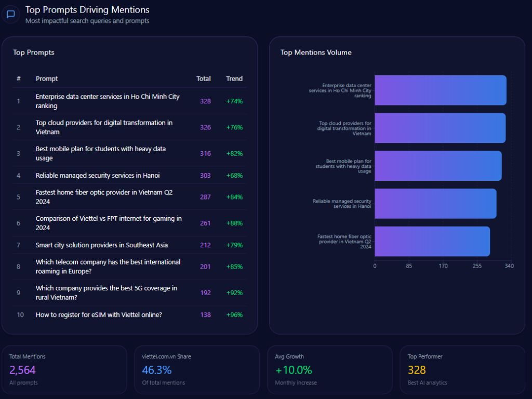Open the Avg Growth stat card

click(x=329, y=370)
